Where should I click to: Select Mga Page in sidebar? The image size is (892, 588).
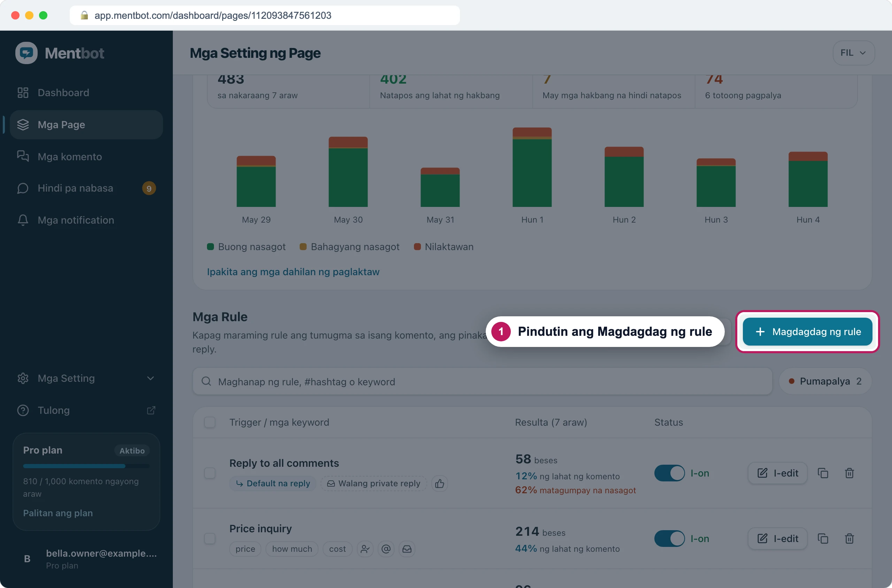[x=86, y=124]
